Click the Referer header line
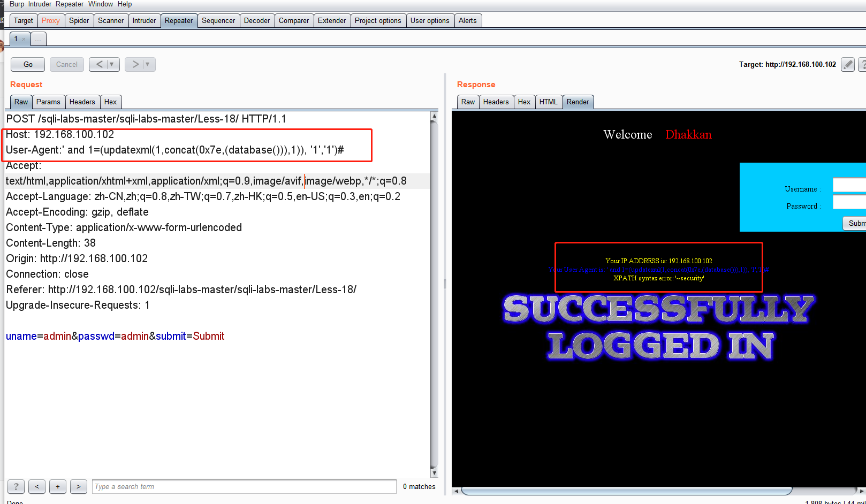The width and height of the screenshot is (866, 504). coord(181,289)
